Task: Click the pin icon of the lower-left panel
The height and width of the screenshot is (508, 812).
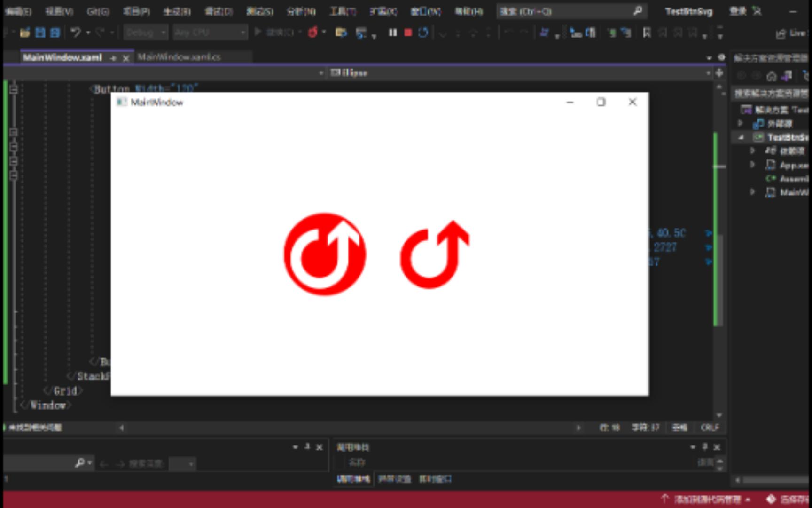Action: pyautogui.click(x=307, y=446)
